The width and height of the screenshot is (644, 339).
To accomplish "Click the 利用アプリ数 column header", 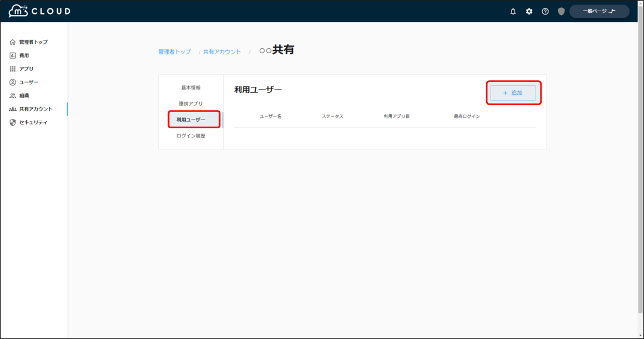I will point(397,116).
